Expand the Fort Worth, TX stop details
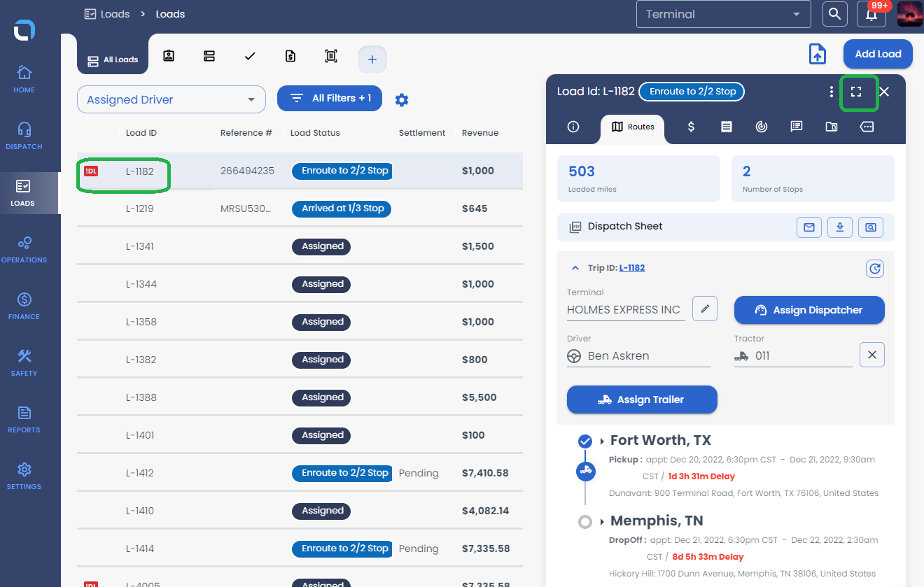The height and width of the screenshot is (587, 924). (602, 441)
